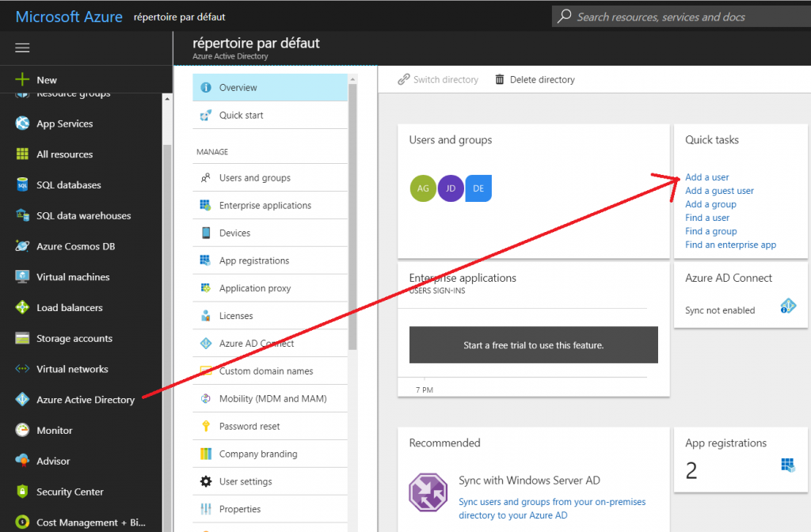
Task: Click Company branding icon
Action: (206, 454)
